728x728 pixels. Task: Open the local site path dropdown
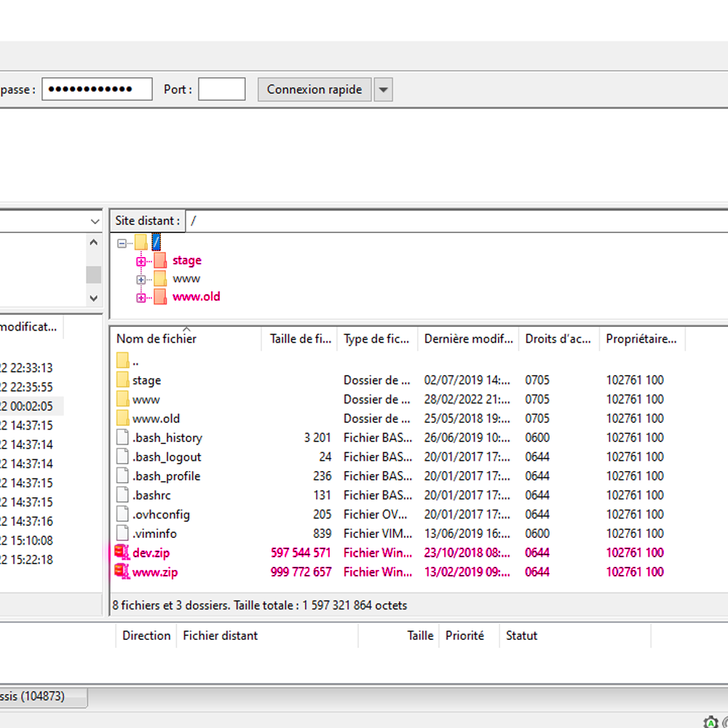pos(95,221)
